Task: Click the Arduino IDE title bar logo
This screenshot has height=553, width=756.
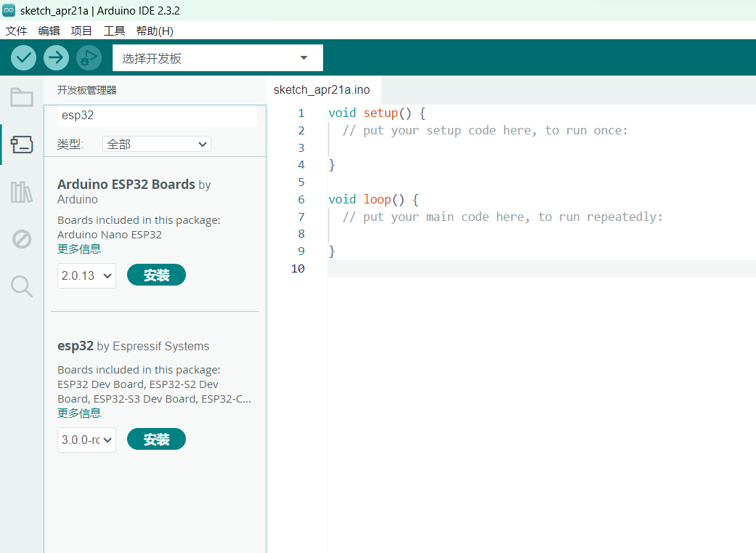Action: pyautogui.click(x=9, y=10)
